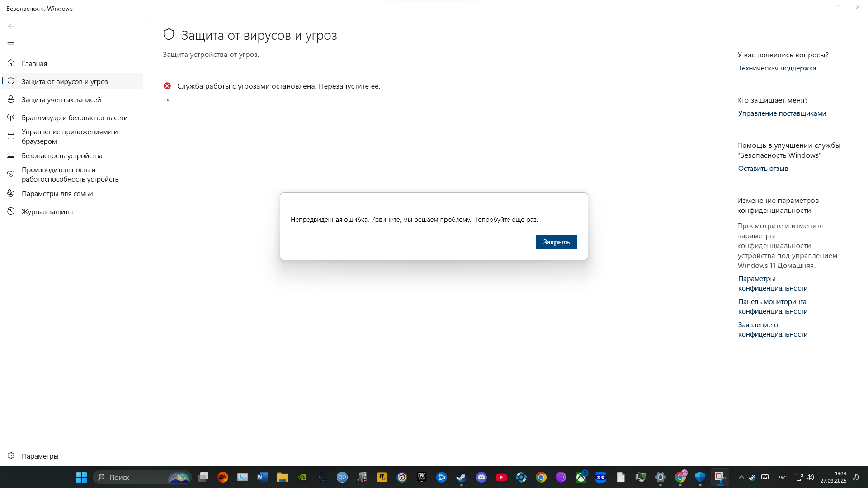This screenshot has width=868, height=488.
Task: Open Tor Browser from taskbar
Action: click(x=561, y=477)
